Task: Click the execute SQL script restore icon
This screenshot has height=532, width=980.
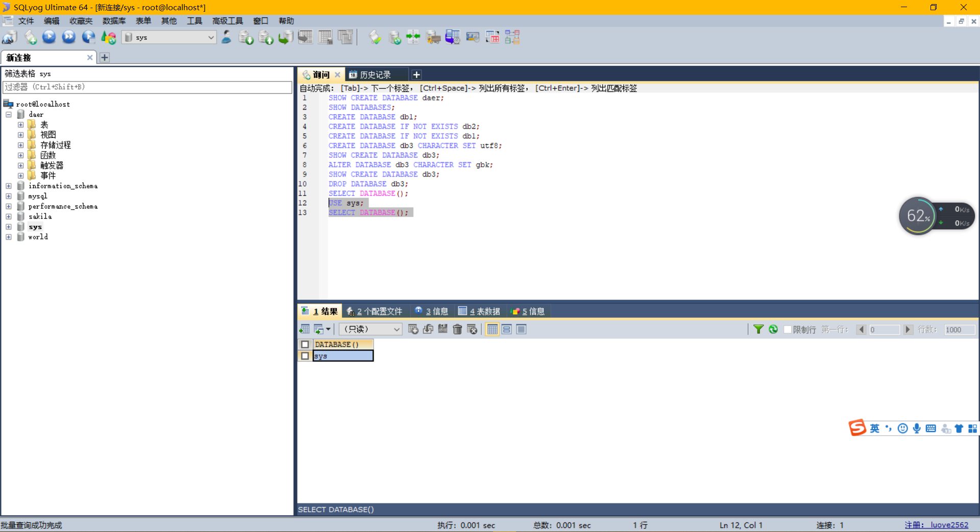Action: [285, 37]
